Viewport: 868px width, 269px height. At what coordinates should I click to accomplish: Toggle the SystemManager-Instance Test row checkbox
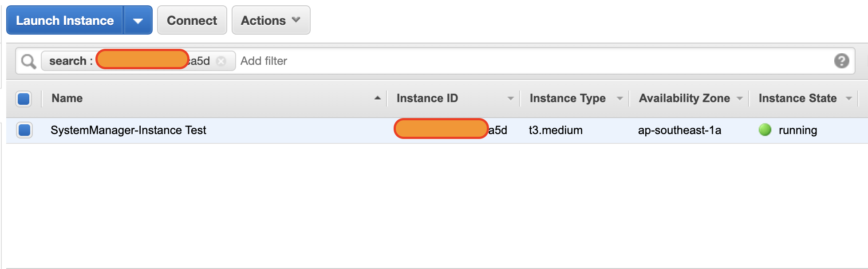[x=24, y=130]
